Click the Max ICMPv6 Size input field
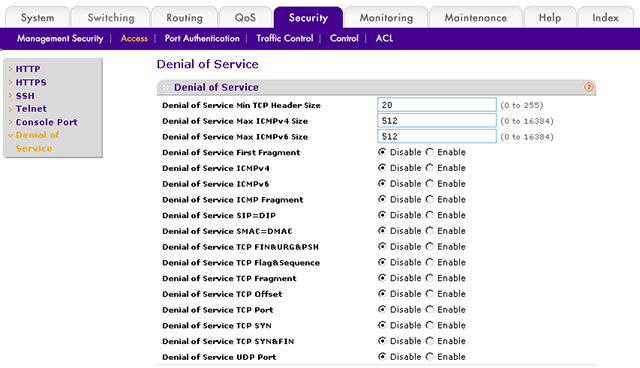 coord(437,136)
